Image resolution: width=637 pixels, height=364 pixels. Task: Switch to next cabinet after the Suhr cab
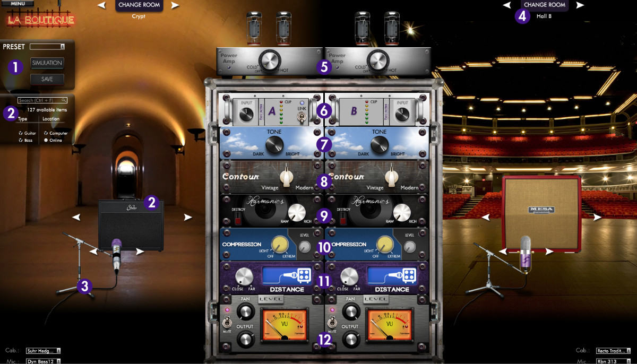coord(187,217)
